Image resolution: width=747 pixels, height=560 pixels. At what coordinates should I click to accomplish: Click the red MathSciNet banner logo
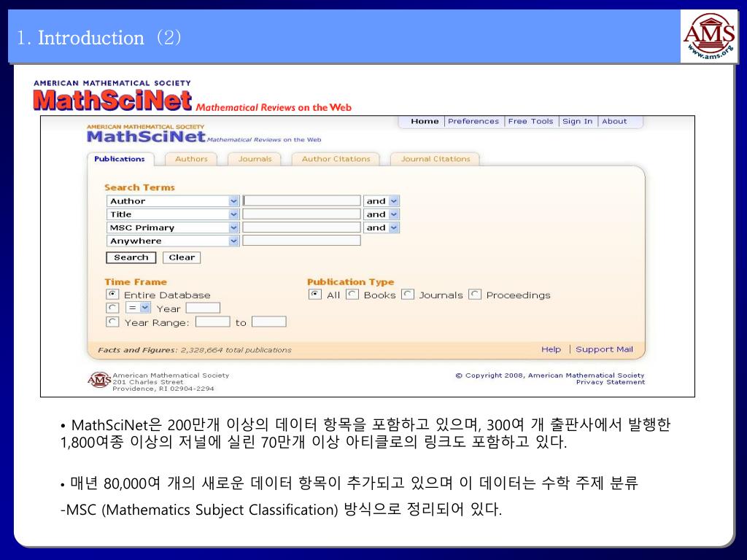tap(112, 101)
